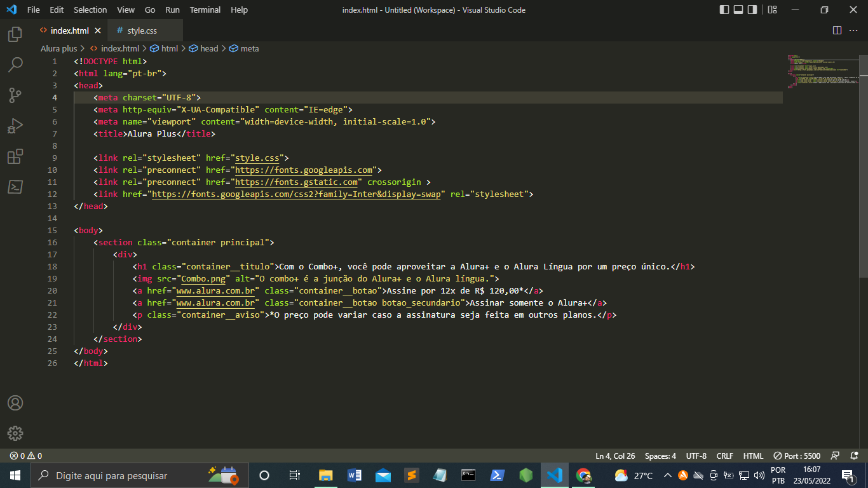The image size is (868, 488).
Task: Open the Edit menu
Action: pos(57,10)
